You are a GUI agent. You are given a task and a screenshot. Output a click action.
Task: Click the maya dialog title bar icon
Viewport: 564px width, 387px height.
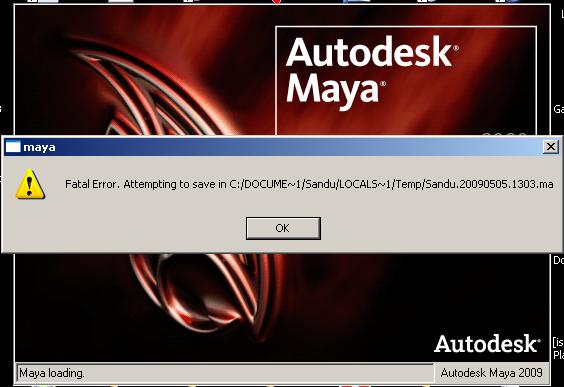pyautogui.click(x=13, y=147)
